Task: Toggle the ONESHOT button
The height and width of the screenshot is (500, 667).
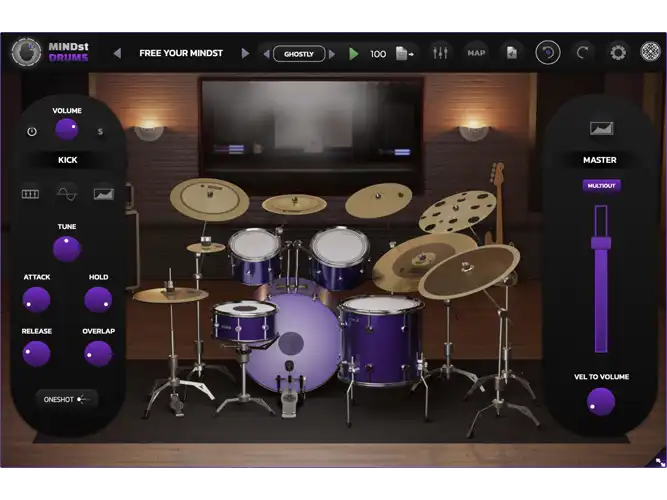Action: click(x=67, y=399)
